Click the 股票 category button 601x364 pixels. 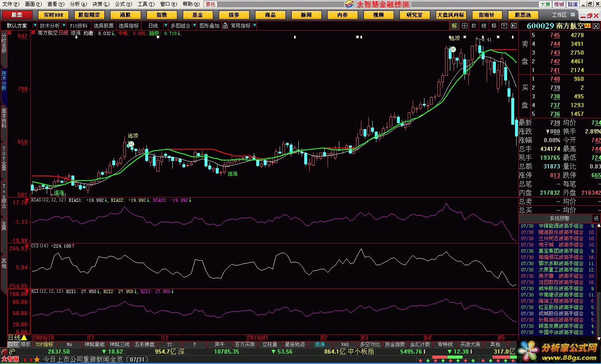pos(17,15)
